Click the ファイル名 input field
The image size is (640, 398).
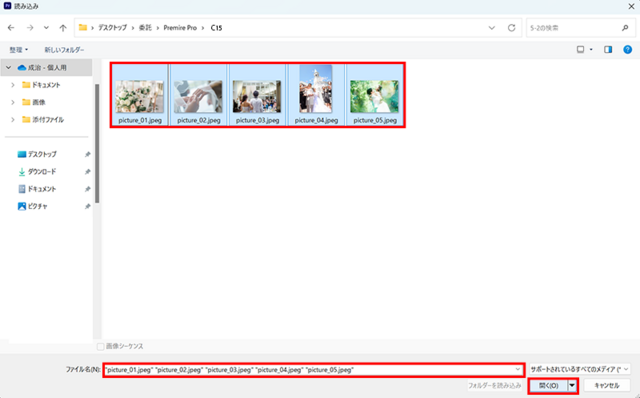313,370
